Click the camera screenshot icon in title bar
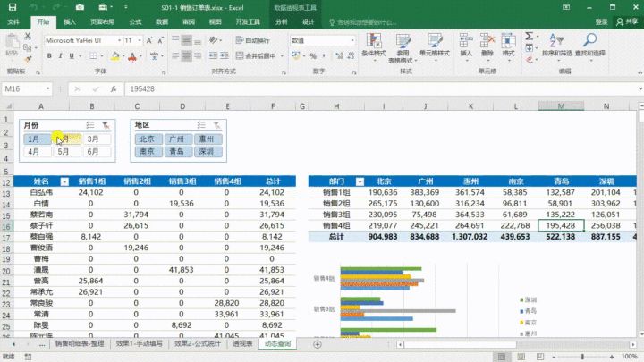Viewport: 644px width, 362px height. [x=80, y=7]
